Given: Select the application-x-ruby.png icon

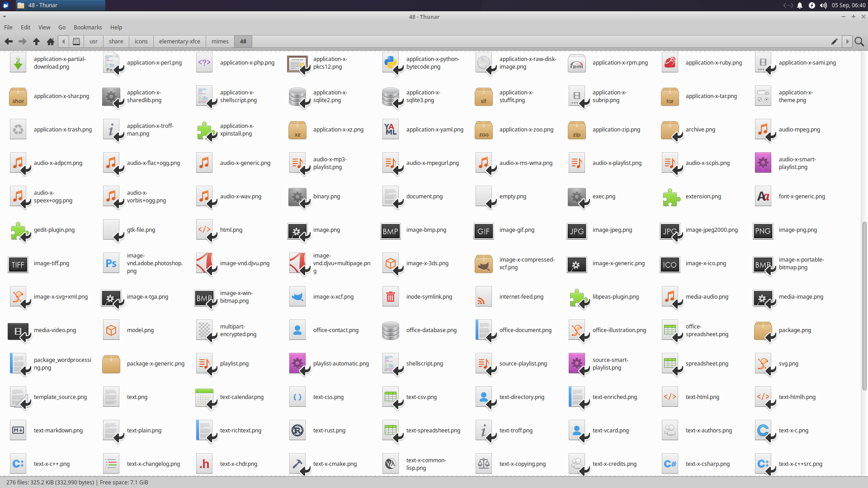Looking at the screenshot, I should pyautogui.click(x=670, y=62).
